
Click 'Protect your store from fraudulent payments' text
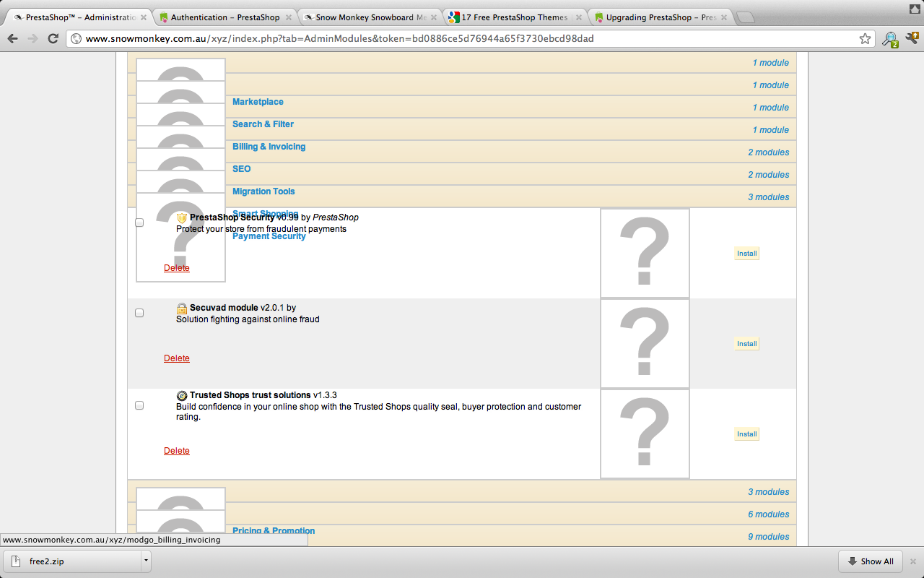pos(261,229)
